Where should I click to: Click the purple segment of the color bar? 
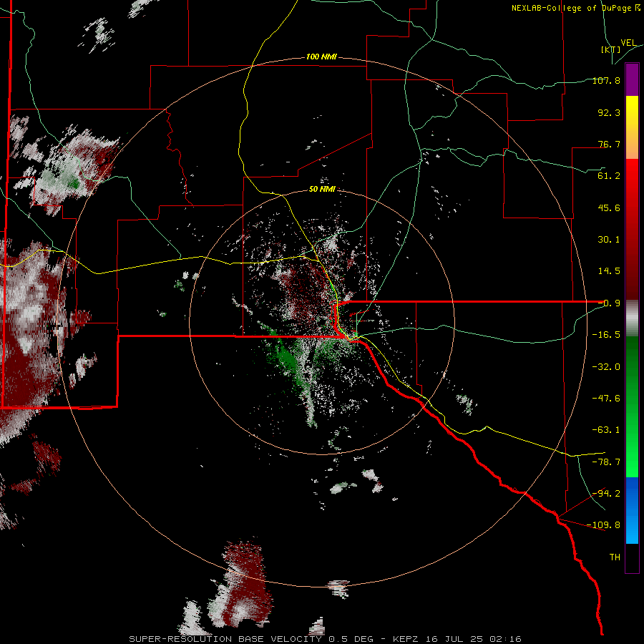(x=632, y=79)
